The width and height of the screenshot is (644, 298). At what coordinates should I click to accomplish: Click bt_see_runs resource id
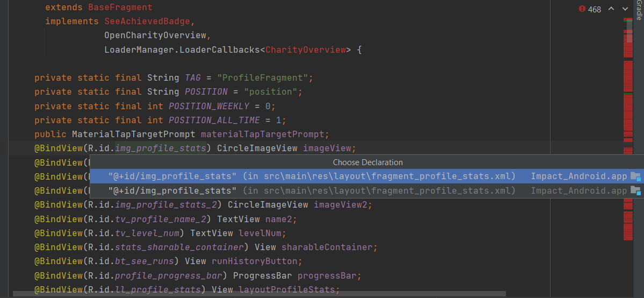pos(144,261)
